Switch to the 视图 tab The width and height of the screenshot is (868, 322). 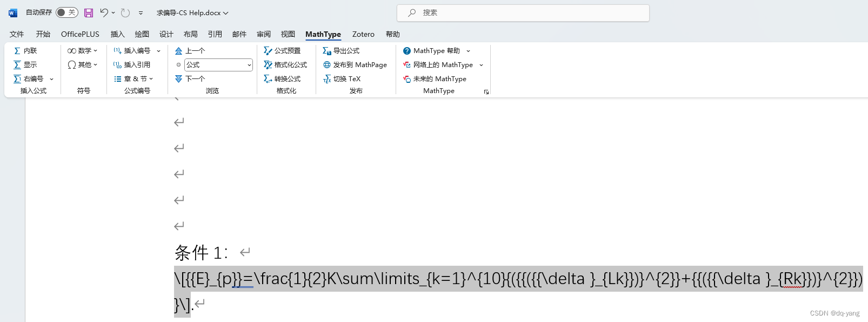(288, 34)
